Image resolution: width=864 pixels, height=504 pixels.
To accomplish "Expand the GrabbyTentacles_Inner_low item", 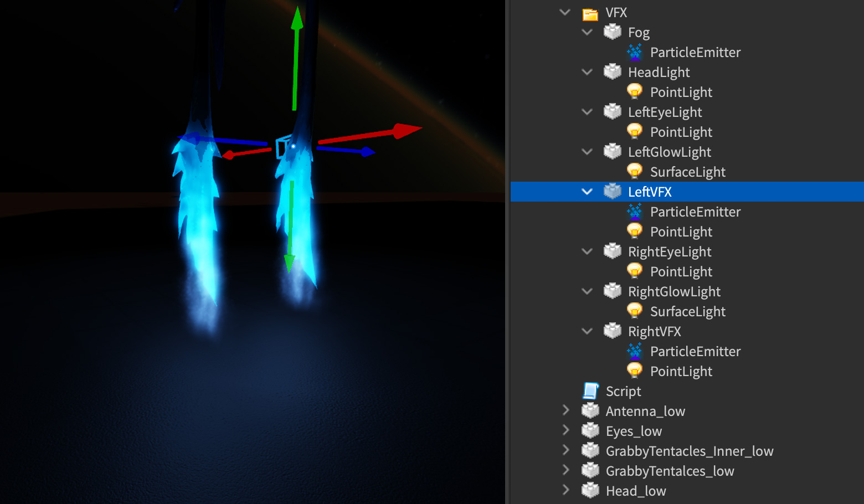I will [565, 450].
